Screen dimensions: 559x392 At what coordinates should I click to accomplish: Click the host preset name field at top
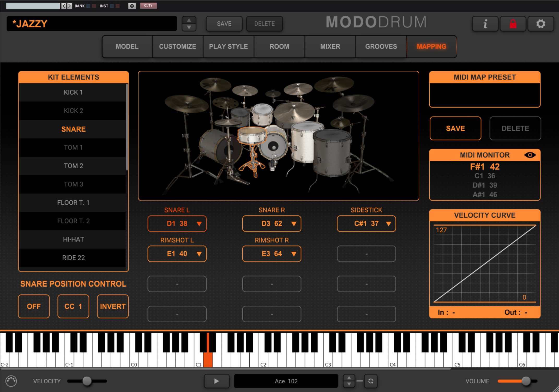tap(33, 6)
